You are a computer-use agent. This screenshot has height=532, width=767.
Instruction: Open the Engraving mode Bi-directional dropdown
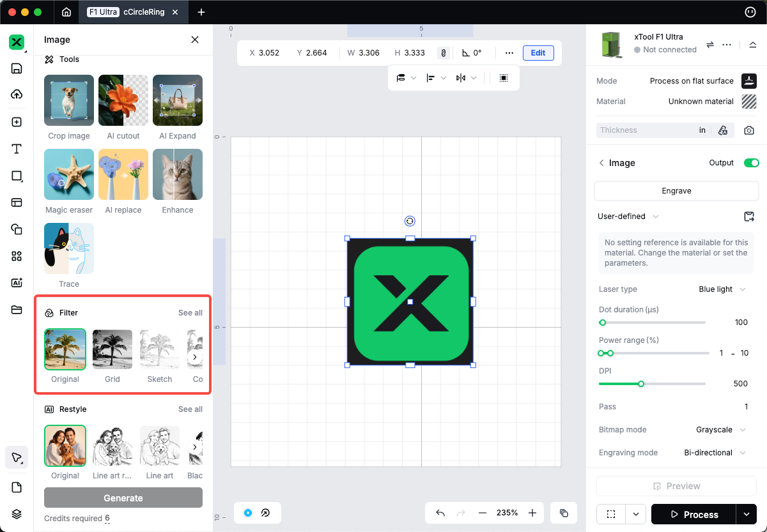(714, 453)
